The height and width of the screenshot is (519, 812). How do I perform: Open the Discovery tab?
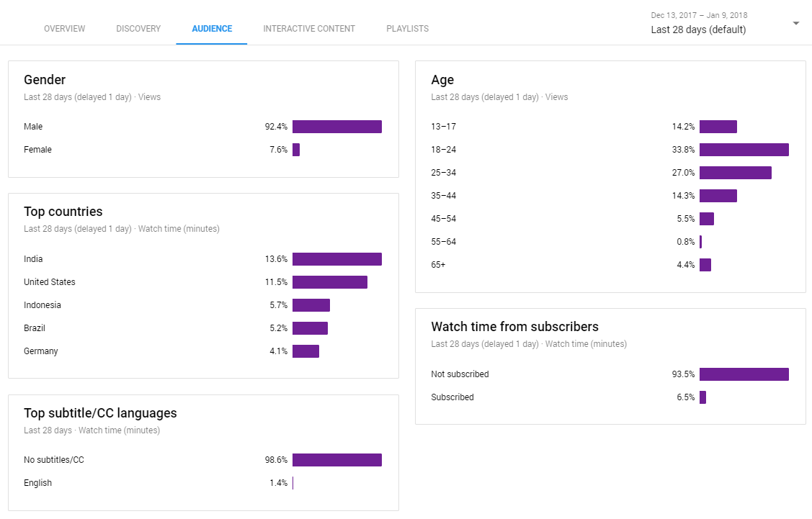pyautogui.click(x=138, y=29)
